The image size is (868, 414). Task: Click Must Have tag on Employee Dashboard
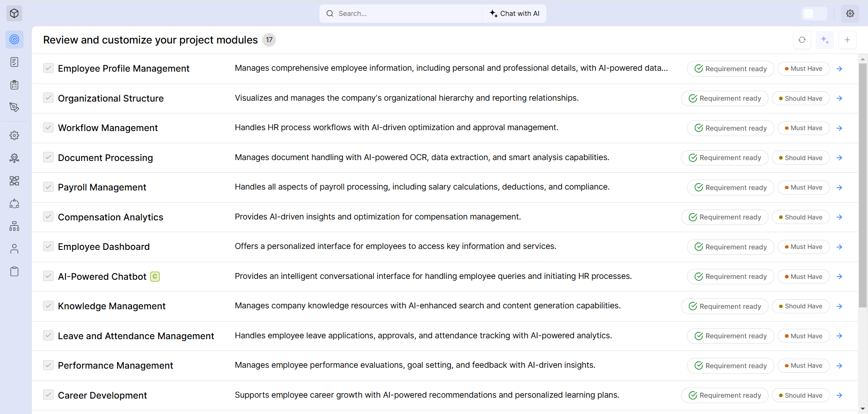pyautogui.click(x=804, y=247)
